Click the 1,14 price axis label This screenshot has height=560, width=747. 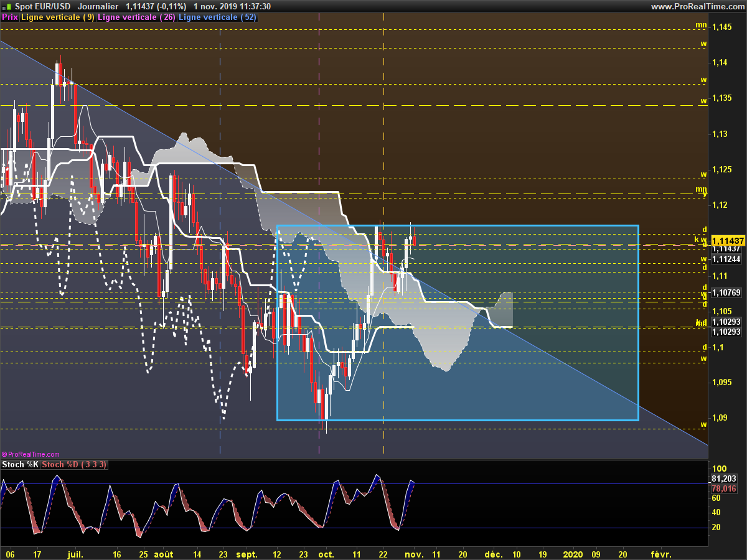point(720,62)
